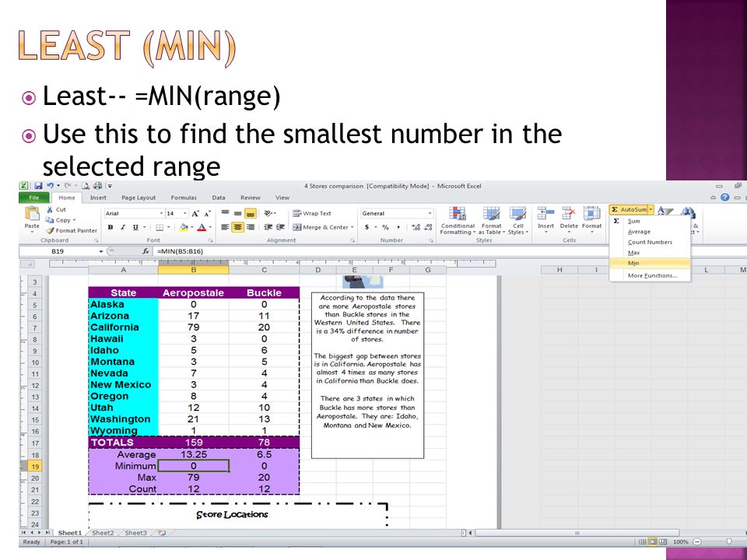
Task: Choose More Functions from AutoSum menu
Action: click(650, 275)
